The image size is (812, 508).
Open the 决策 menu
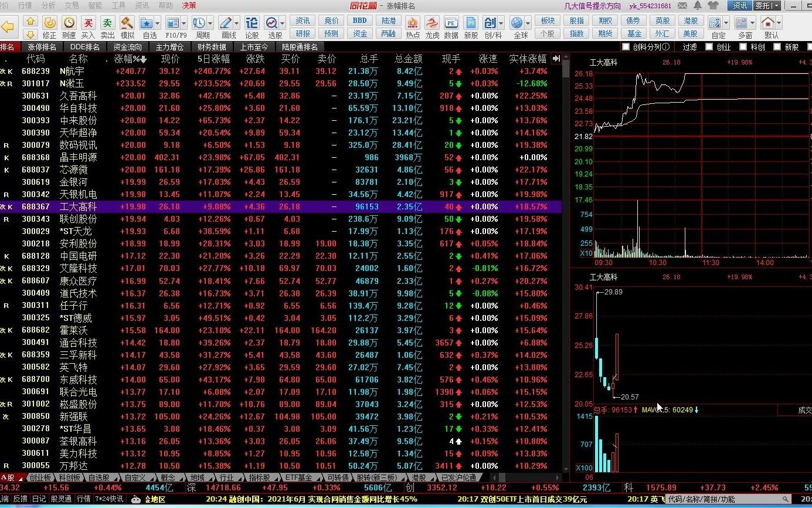click(189, 5)
